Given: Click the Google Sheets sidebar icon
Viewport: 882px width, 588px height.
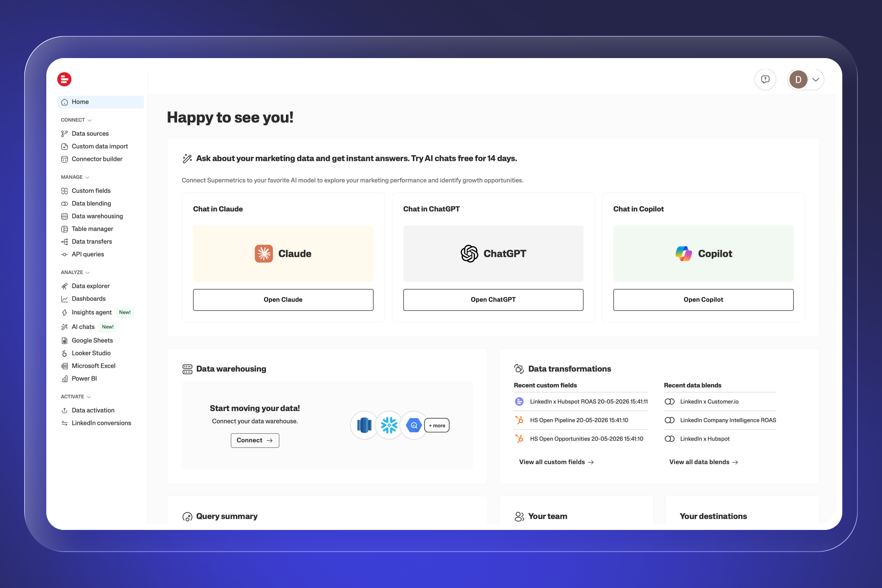Looking at the screenshot, I should pyautogui.click(x=65, y=341).
